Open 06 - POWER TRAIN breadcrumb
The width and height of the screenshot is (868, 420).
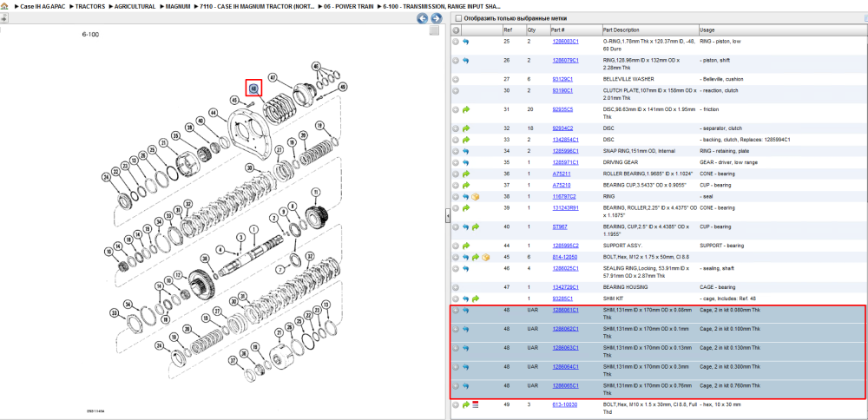tap(349, 7)
